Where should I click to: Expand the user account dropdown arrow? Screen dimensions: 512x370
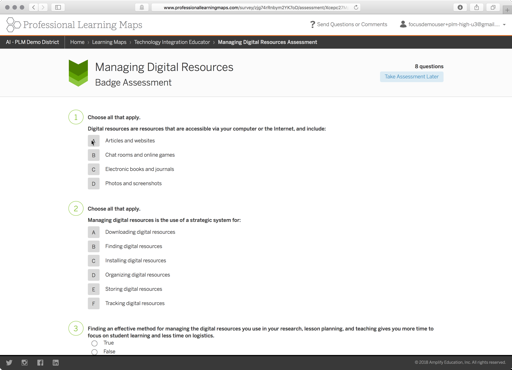click(504, 25)
